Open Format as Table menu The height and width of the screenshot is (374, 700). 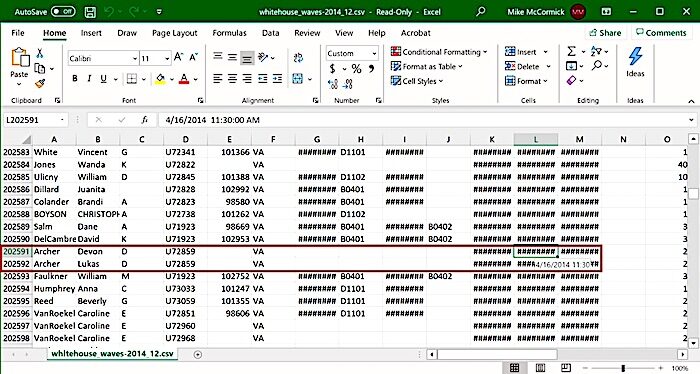427,66
